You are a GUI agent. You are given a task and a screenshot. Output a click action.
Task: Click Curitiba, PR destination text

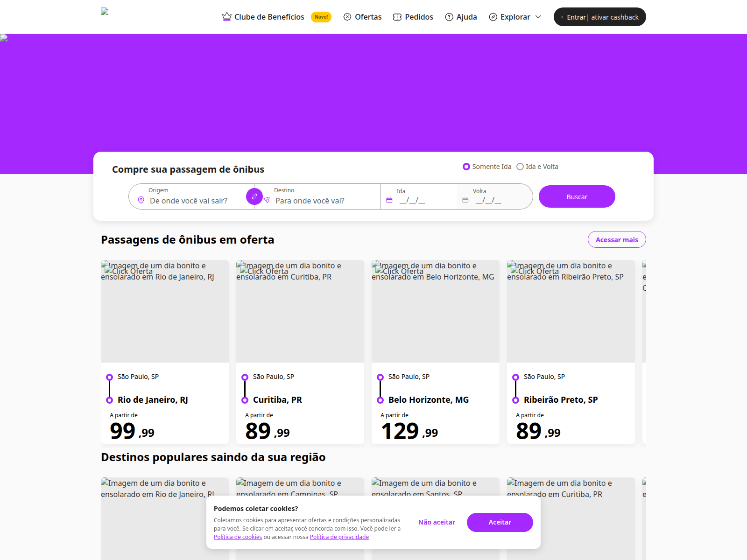coord(277,400)
